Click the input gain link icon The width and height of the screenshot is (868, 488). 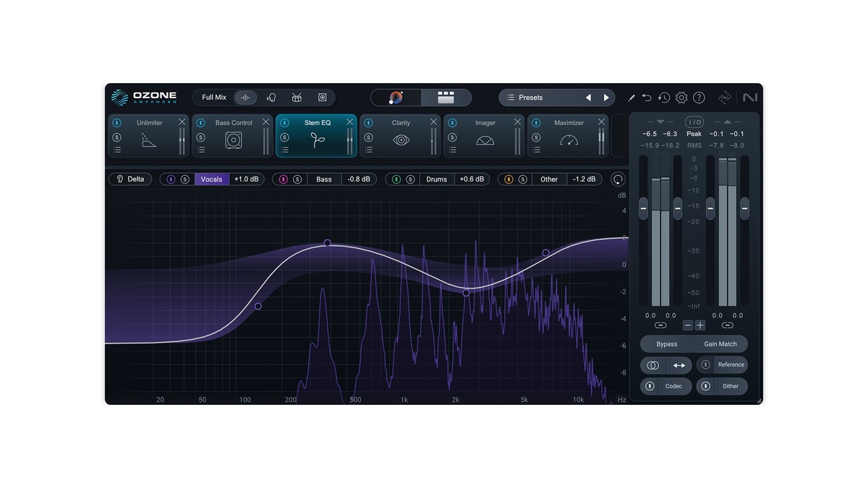tap(660, 325)
